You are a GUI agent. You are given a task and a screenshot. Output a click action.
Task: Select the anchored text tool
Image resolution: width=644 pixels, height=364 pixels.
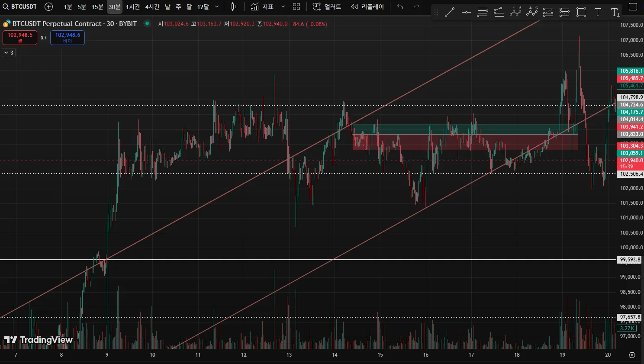(x=615, y=12)
